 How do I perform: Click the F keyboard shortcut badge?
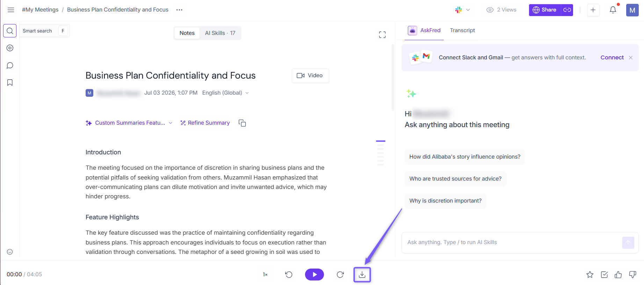click(63, 31)
